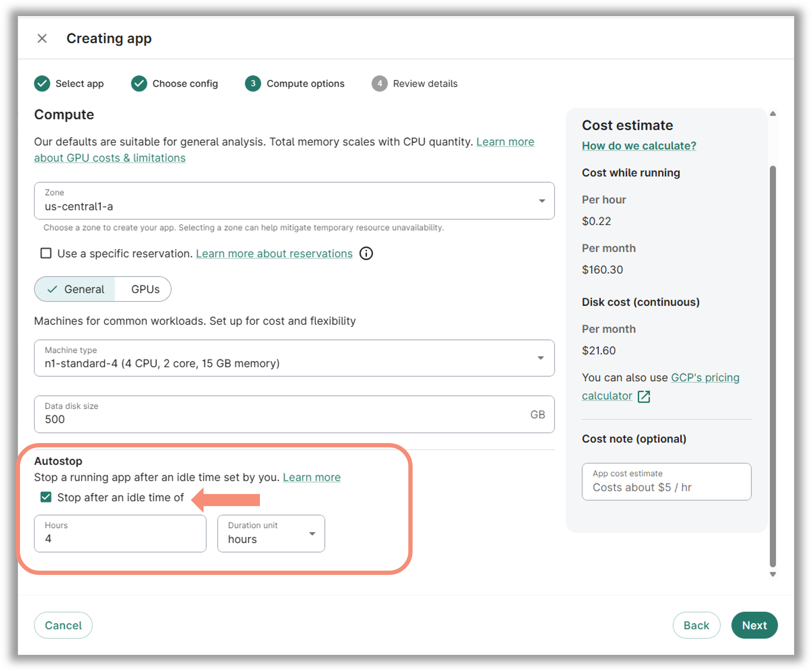The image size is (812, 671).
Task: Click the idle Hours input field
Action: (120, 534)
